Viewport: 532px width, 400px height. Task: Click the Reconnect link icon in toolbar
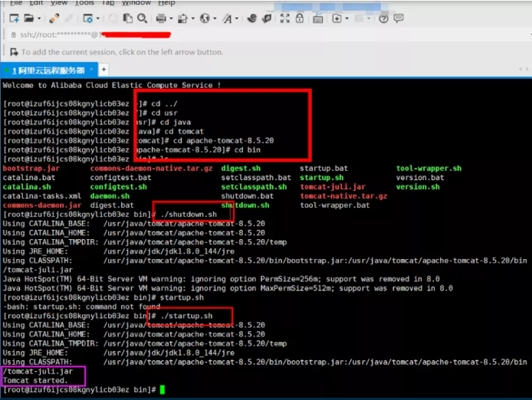pos(54,18)
